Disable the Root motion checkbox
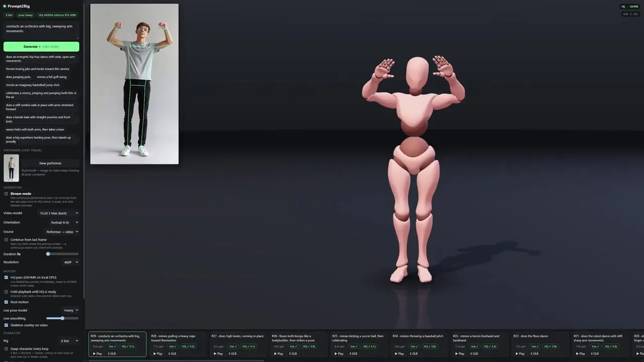The height and width of the screenshot is (362, 644). coord(6,302)
